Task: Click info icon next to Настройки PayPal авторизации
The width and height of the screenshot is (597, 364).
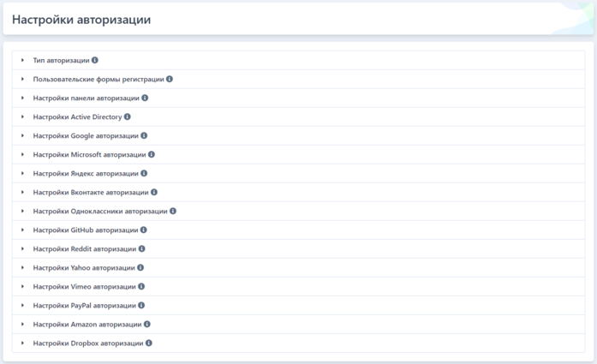Action: [141, 306]
